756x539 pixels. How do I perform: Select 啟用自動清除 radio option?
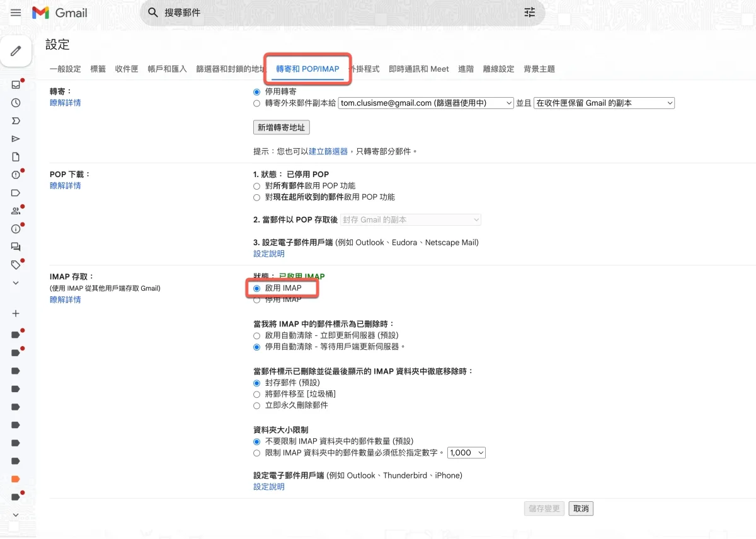pos(256,335)
